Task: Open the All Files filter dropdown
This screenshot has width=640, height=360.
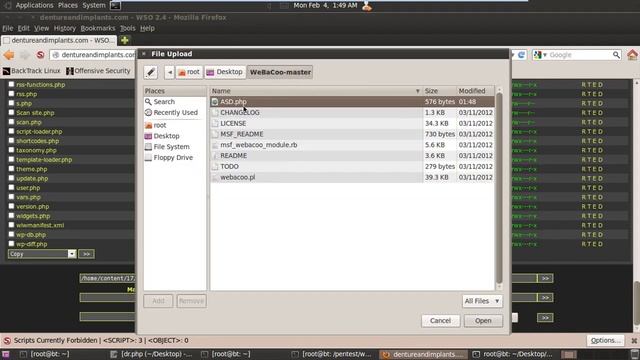Action: 482,301
